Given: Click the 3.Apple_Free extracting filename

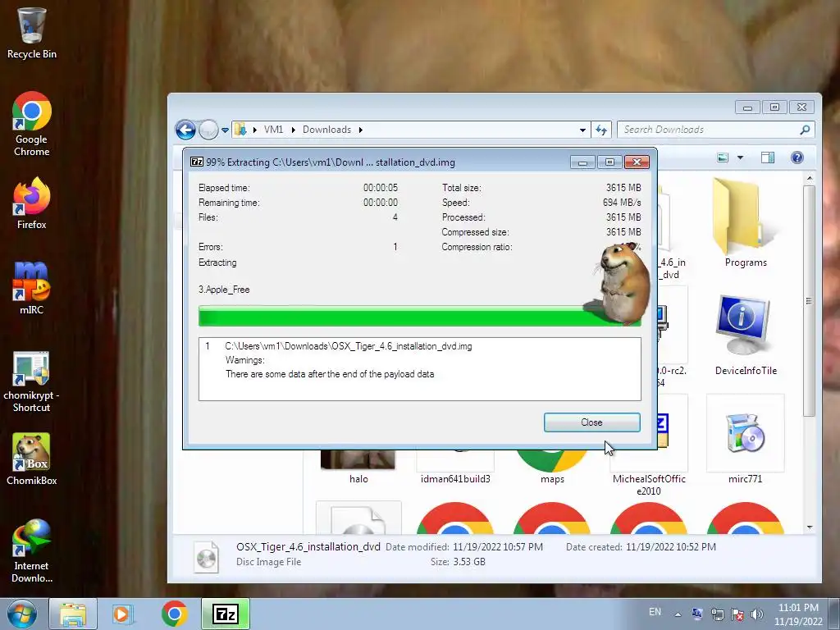Looking at the screenshot, I should 224,290.
